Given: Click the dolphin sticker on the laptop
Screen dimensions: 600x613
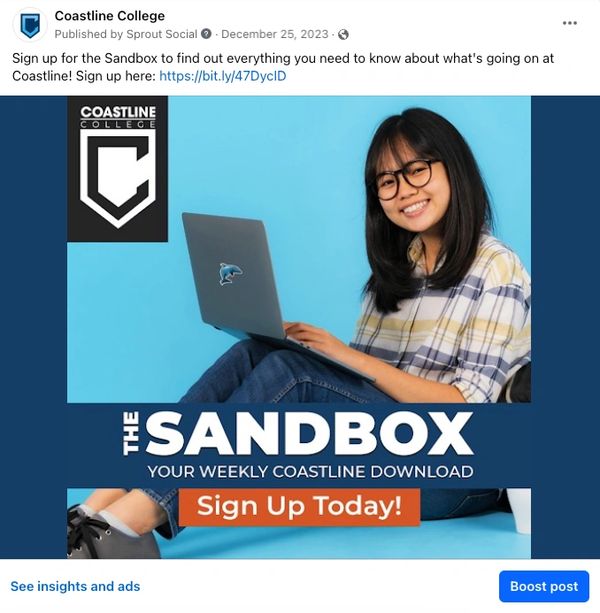Looking at the screenshot, I should click(230, 274).
